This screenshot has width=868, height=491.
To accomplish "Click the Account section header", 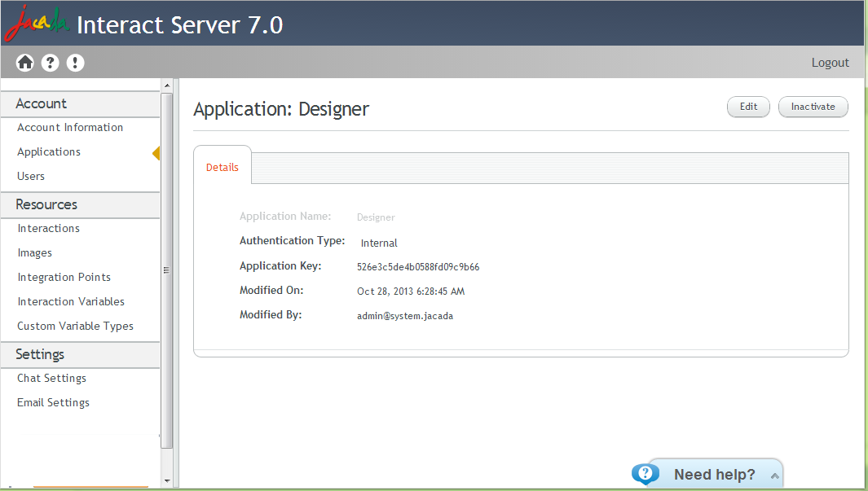I will (80, 103).
